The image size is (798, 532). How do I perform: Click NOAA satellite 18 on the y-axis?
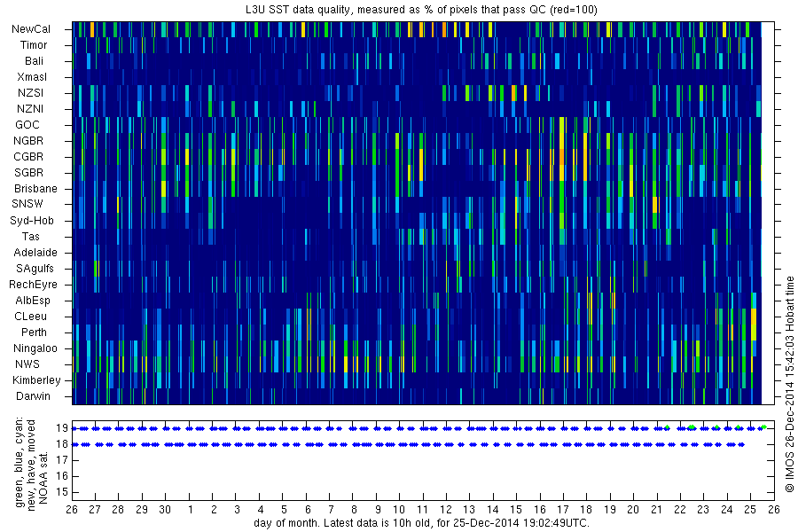[x=62, y=444]
